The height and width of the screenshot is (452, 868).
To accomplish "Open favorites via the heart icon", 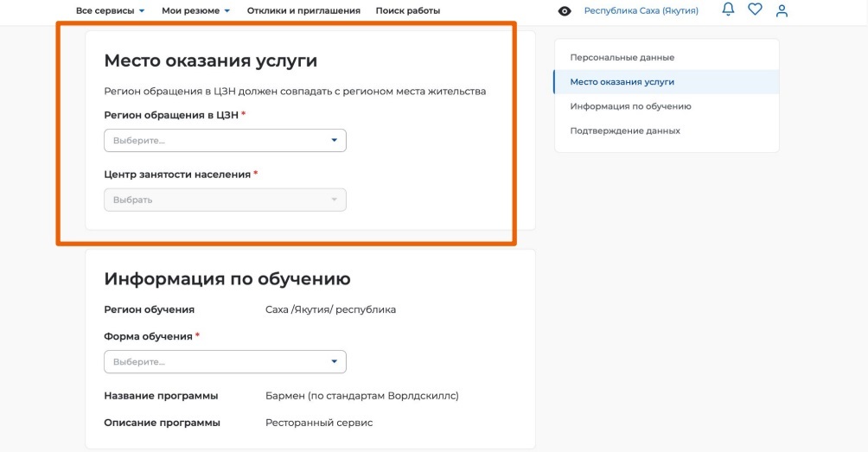I will click(x=755, y=10).
